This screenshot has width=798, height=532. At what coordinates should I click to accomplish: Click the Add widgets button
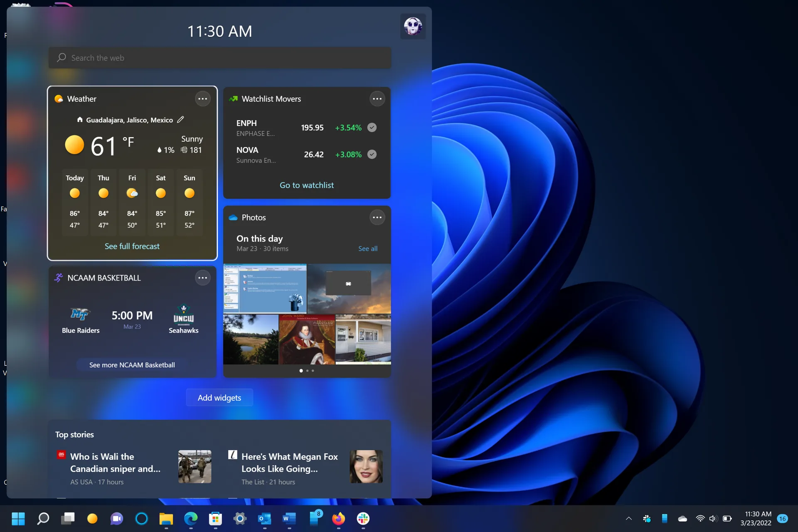[x=219, y=397]
